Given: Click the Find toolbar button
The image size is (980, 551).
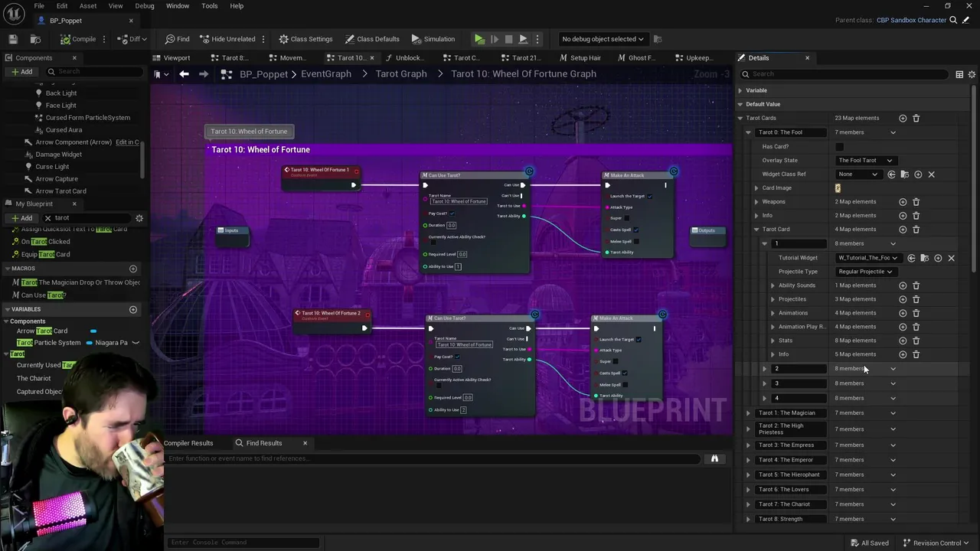Looking at the screenshot, I should pos(178,39).
